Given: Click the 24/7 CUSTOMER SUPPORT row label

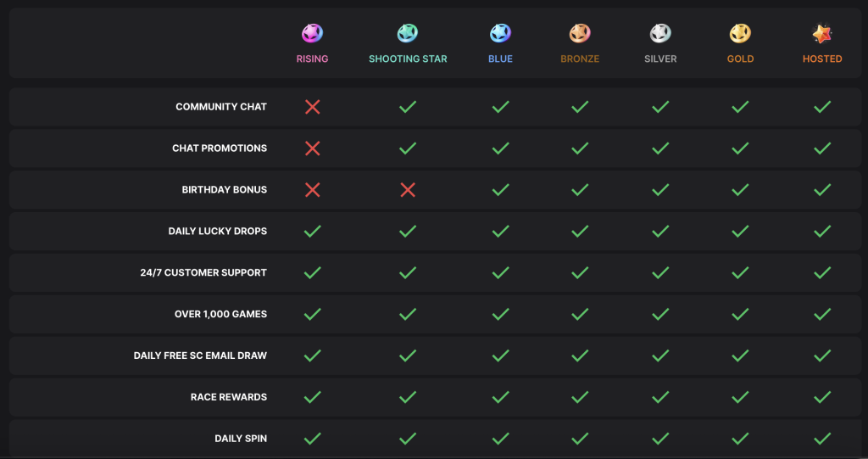Looking at the screenshot, I should (x=203, y=272).
